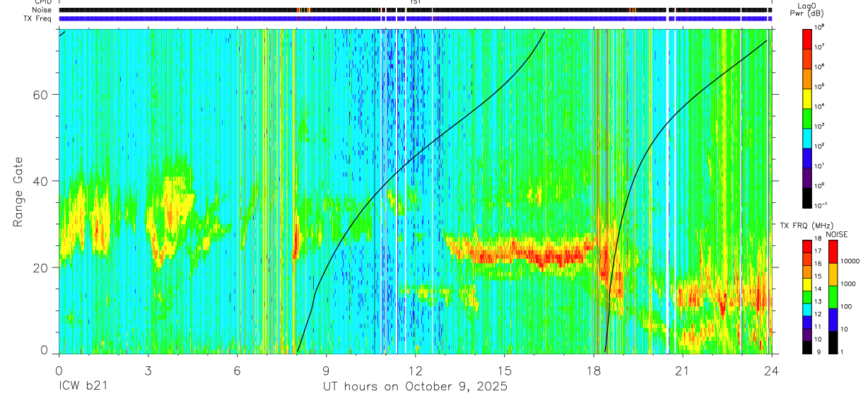The image size is (868, 401).
Task: Click the 18 hour tick label
Action: point(594,370)
